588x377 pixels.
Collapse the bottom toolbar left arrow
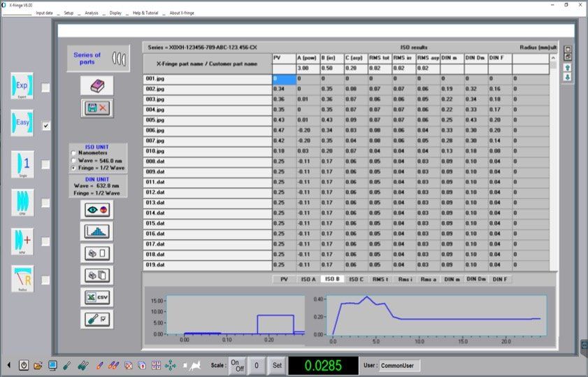click(9, 365)
